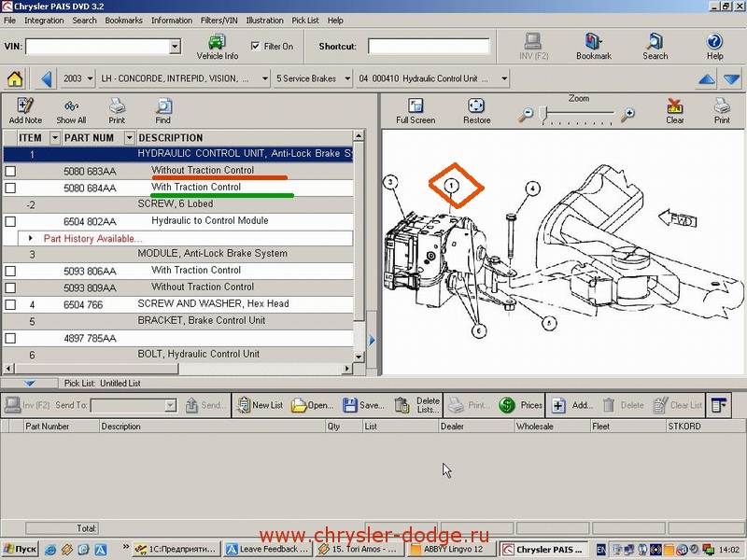
Task: Click the Bookmark icon
Action: tap(593, 47)
